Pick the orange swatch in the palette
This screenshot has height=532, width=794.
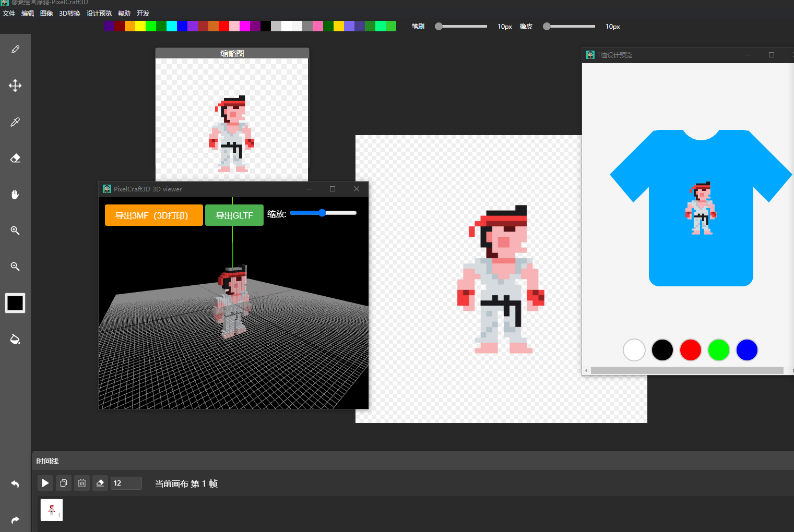[130, 26]
